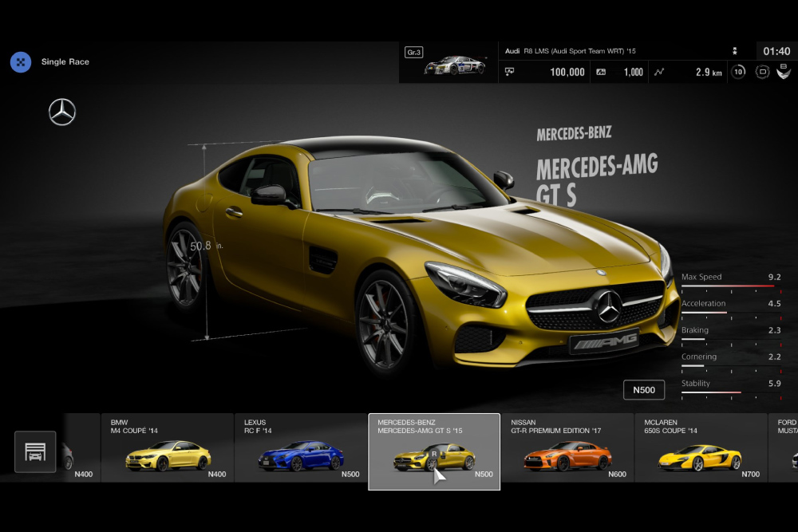Select the Lexus RC F '14 card

coord(301,448)
